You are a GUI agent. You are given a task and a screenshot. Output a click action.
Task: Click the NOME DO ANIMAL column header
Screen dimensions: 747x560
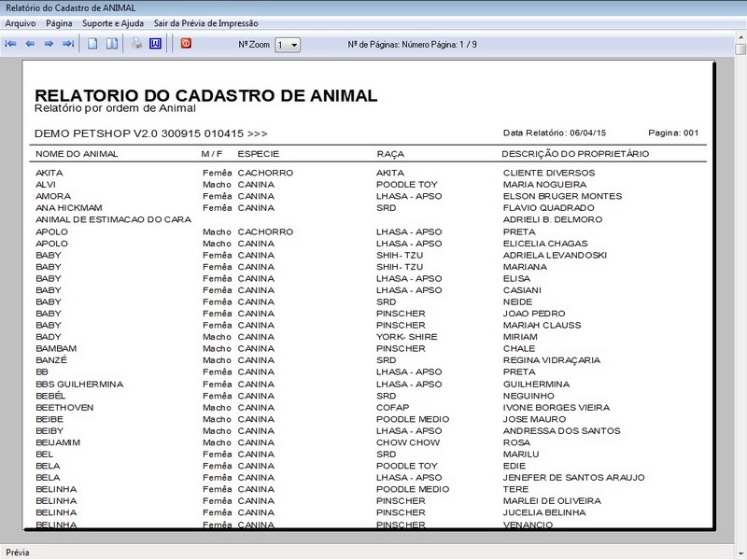point(77,154)
